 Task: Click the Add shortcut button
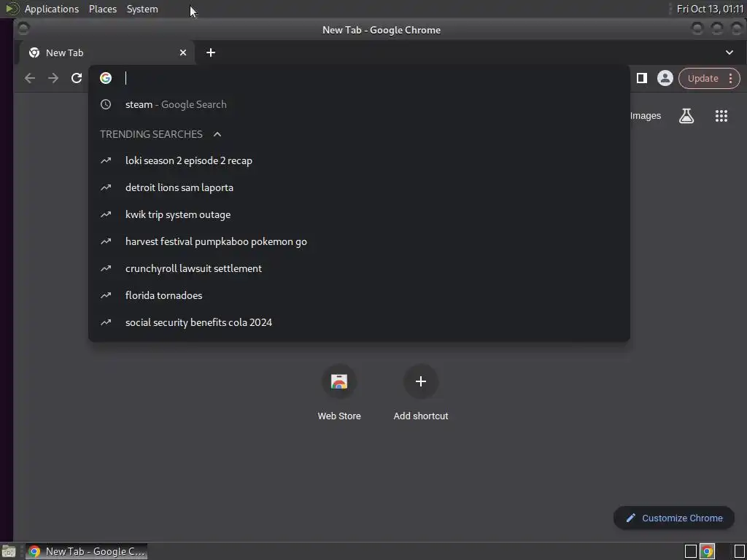421,393
